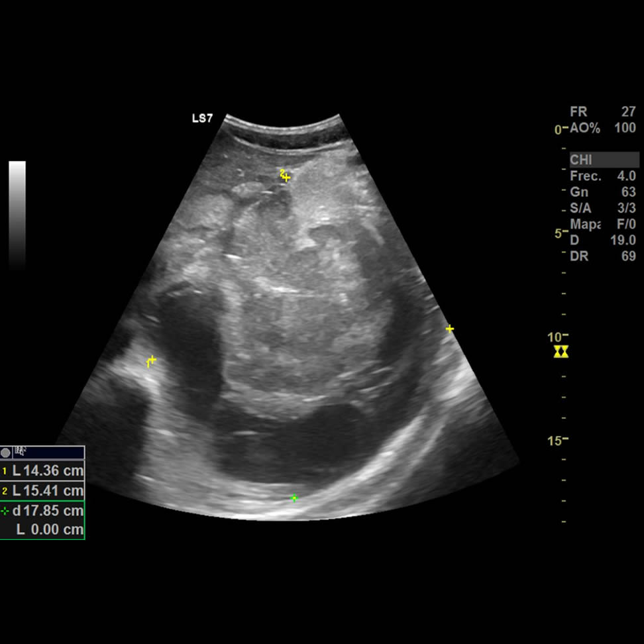Image resolution: width=644 pixels, height=644 pixels.
Task: Select measurement 1 L 14.36 cm row
Action: pos(42,472)
